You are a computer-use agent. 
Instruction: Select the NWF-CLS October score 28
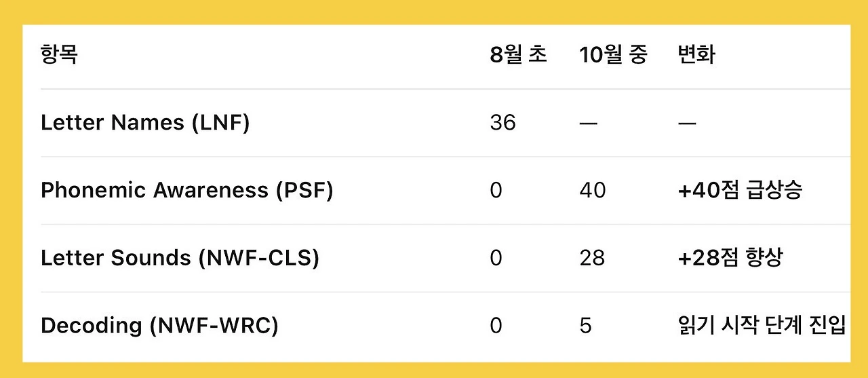(x=592, y=259)
